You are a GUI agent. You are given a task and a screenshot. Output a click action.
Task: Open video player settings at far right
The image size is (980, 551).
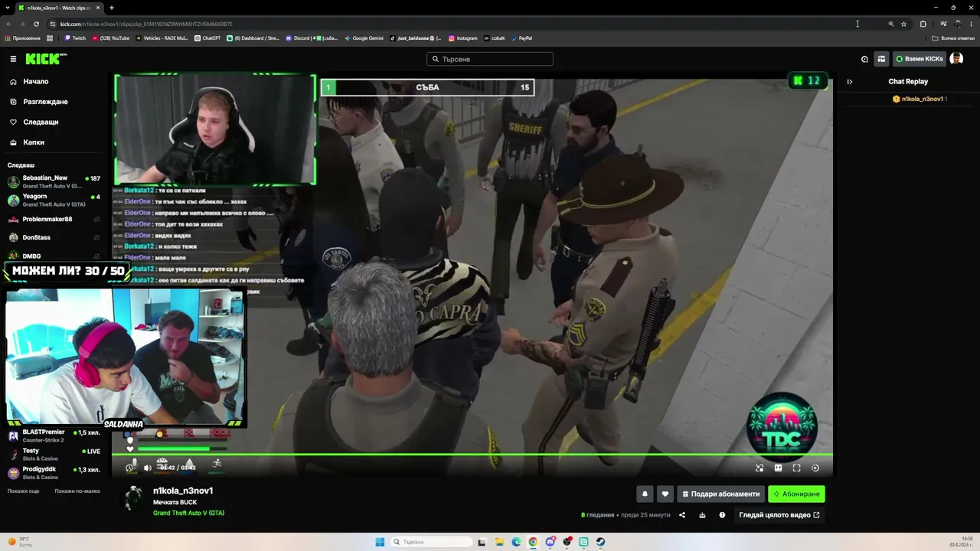point(815,468)
